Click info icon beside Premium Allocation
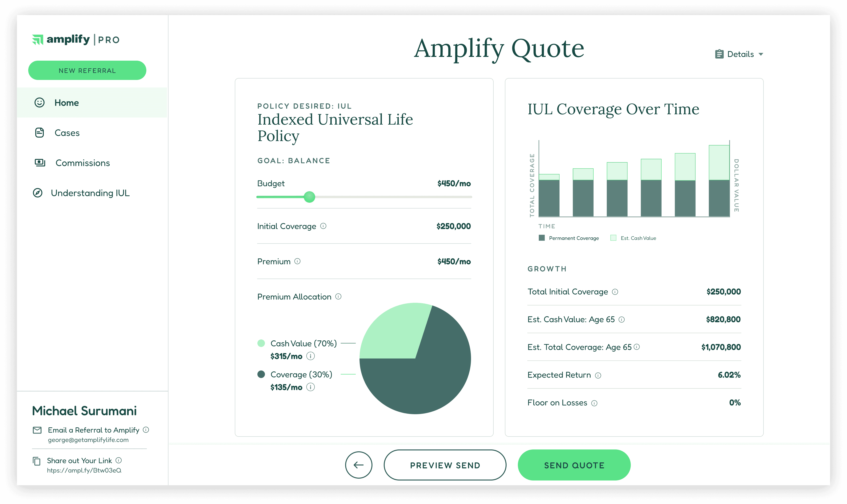The width and height of the screenshot is (847, 504). [338, 296]
